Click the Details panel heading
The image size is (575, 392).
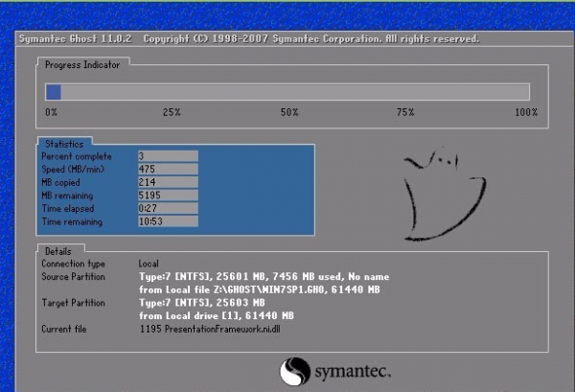coord(57,251)
